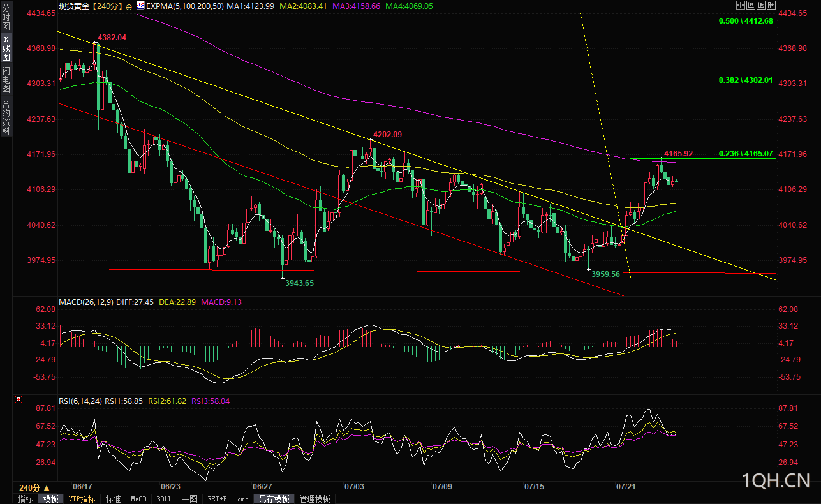Open VIP指标 template
Screen dimensions: 821x504
(x=82, y=499)
